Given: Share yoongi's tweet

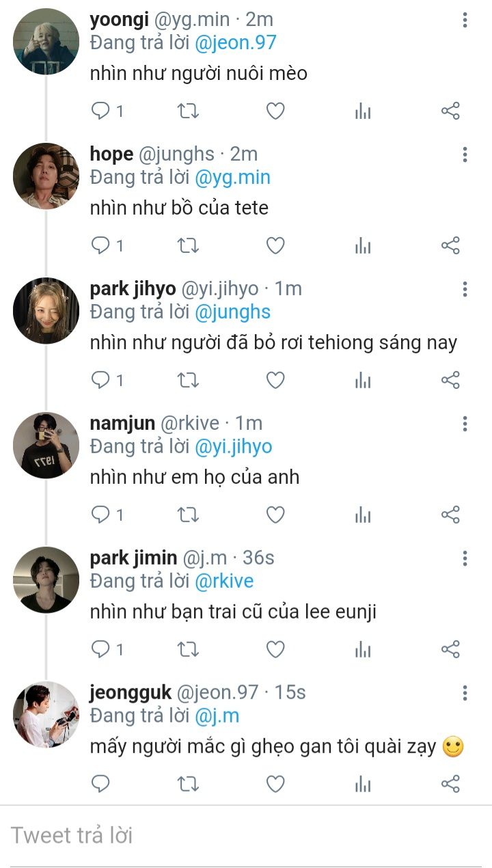Looking at the screenshot, I should pyautogui.click(x=450, y=111).
